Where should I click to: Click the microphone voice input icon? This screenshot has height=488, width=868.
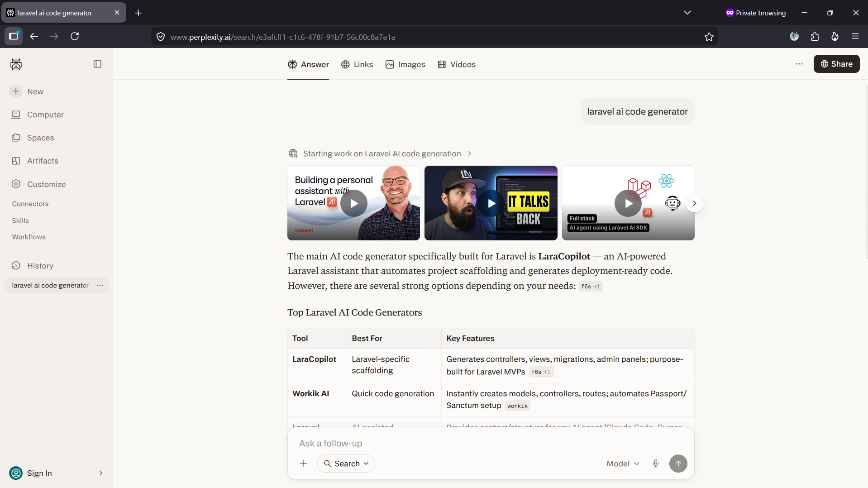tap(655, 464)
